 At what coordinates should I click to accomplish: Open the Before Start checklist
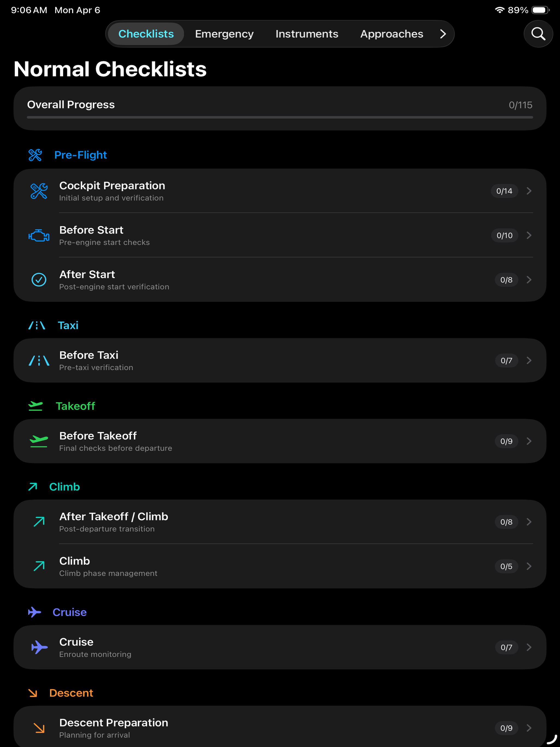(x=280, y=235)
